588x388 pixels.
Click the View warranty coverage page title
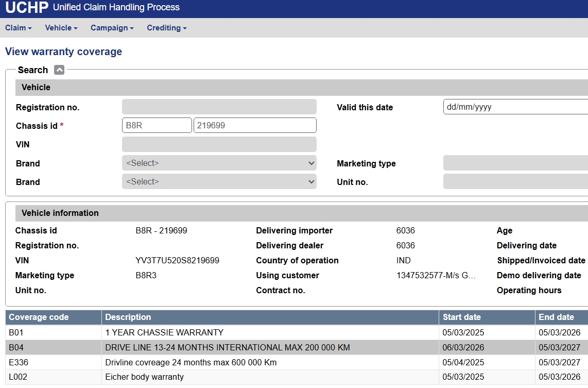(x=63, y=52)
